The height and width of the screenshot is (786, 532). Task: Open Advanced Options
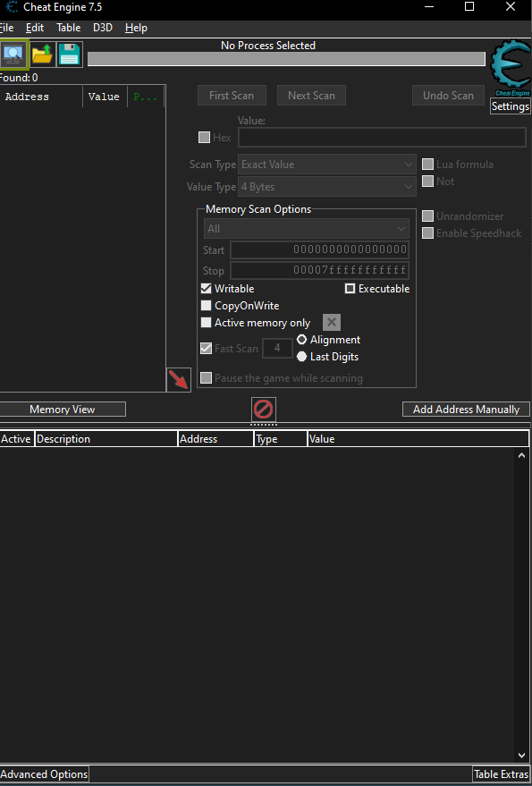(x=44, y=774)
